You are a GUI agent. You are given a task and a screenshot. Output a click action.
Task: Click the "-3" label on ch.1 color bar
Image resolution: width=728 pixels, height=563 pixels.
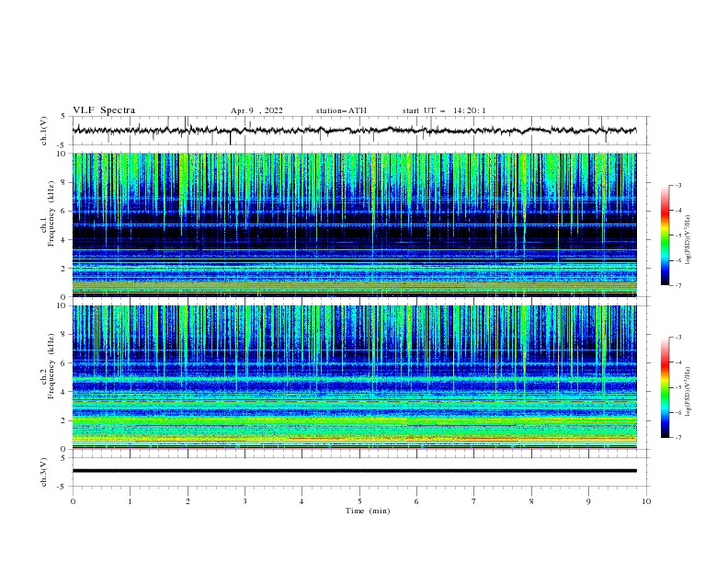pyautogui.click(x=678, y=185)
